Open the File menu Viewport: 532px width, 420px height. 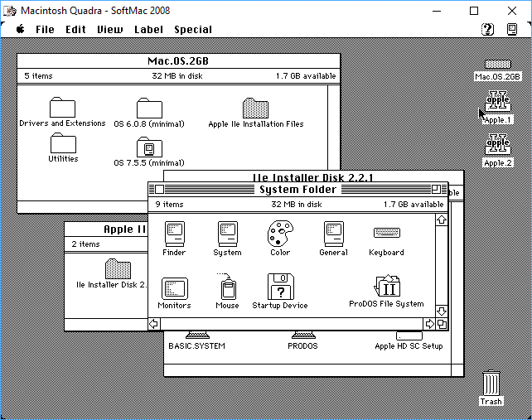45,30
